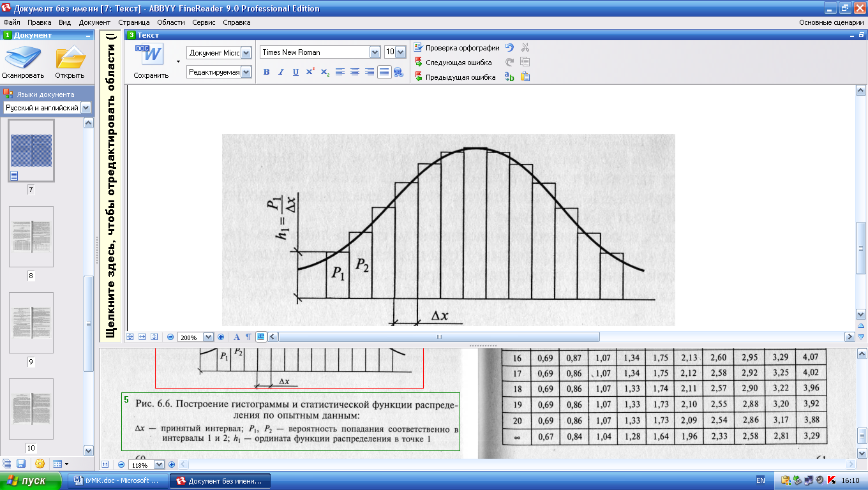The height and width of the screenshot is (490, 868).
Task: Open the Сервис menu
Action: (x=204, y=22)
